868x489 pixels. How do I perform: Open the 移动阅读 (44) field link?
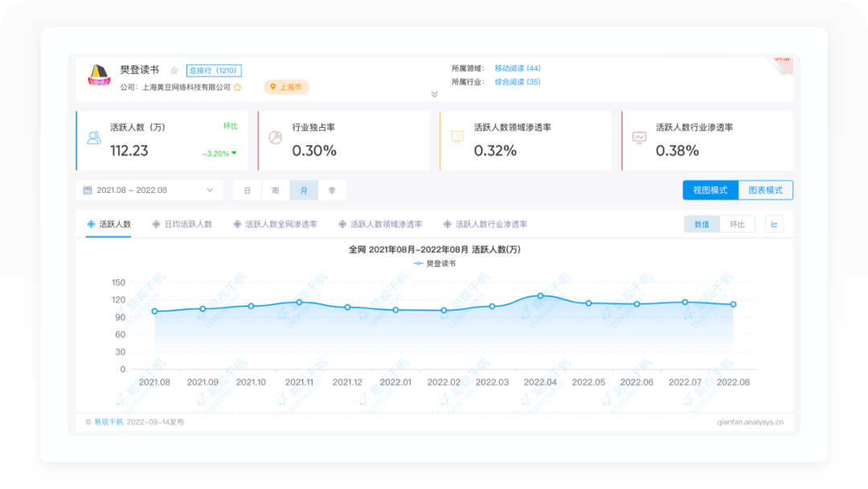518,68
